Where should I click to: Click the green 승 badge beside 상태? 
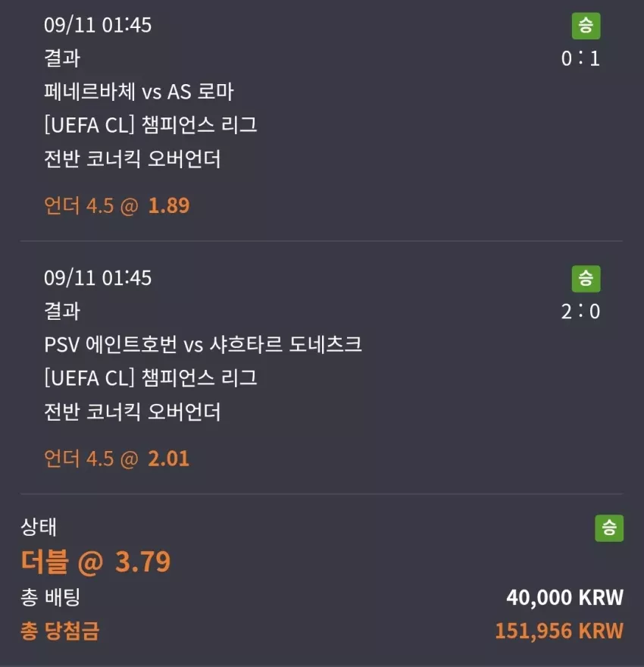(609, 528)
